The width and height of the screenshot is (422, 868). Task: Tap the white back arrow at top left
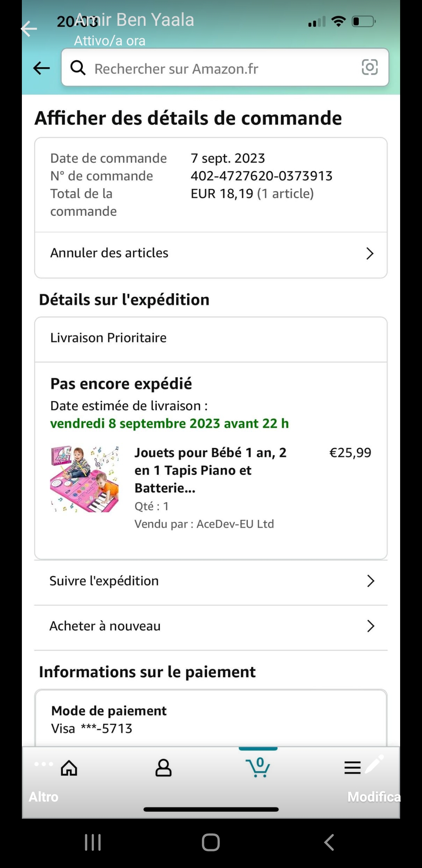point(29,29)
